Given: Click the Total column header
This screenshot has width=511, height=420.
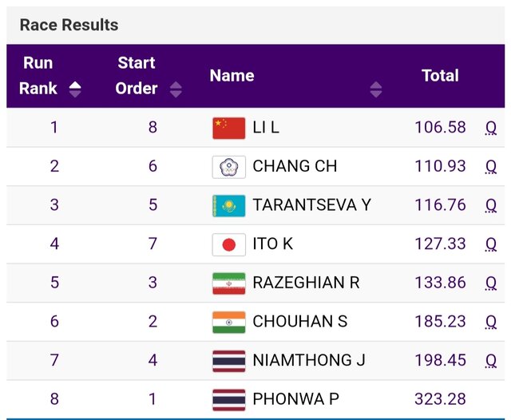Looking at the screenshot, I should [x=440, y=76].
